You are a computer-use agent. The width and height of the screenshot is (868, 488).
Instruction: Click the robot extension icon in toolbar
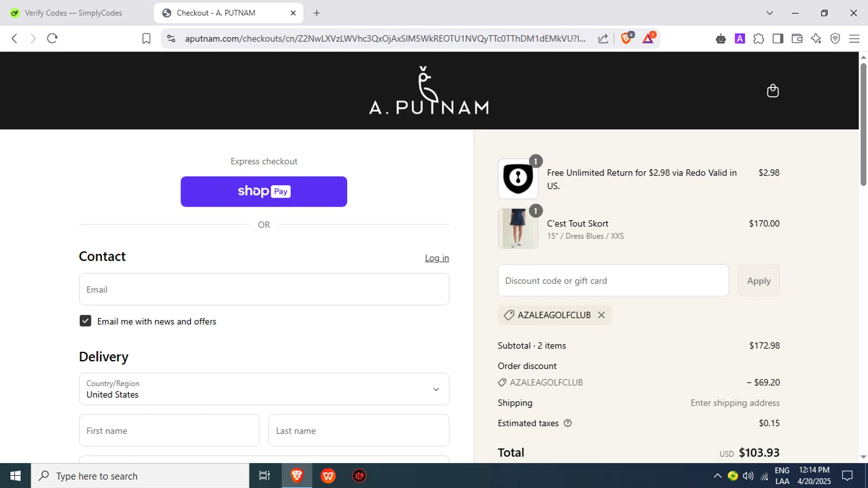coord(720,38)
